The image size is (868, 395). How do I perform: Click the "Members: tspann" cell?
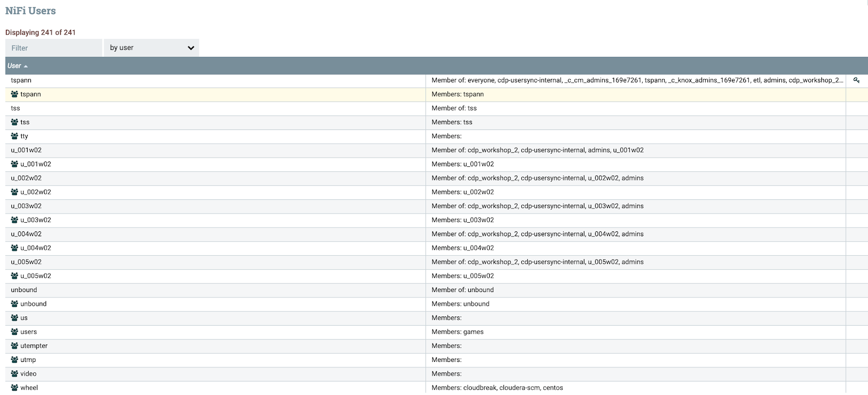636,94
